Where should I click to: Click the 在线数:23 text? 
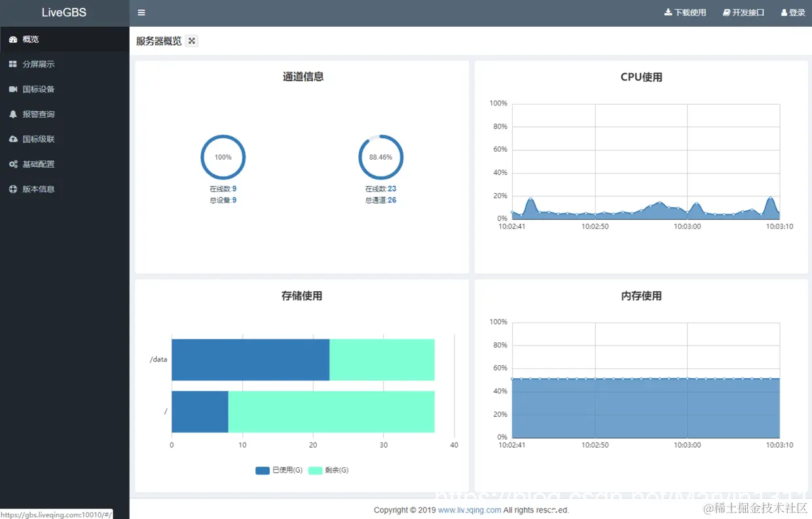coord(380,188)
